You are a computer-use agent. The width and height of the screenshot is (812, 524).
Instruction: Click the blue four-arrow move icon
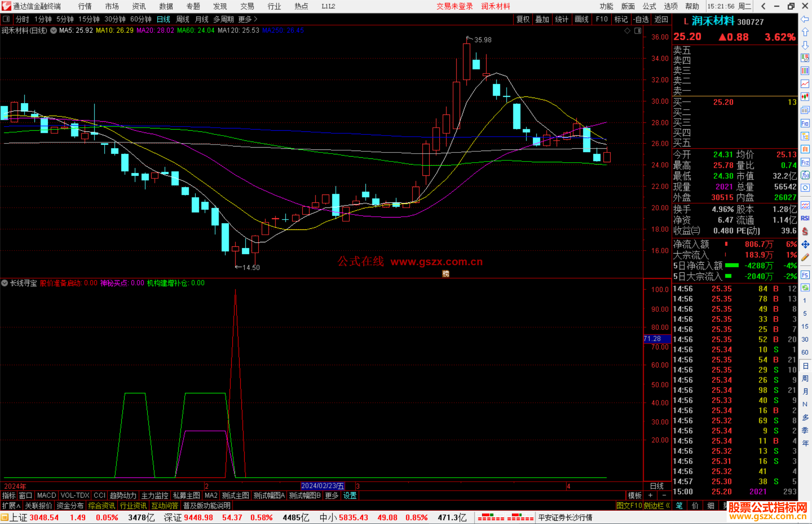pyautogui.click(x=805, y=245)
